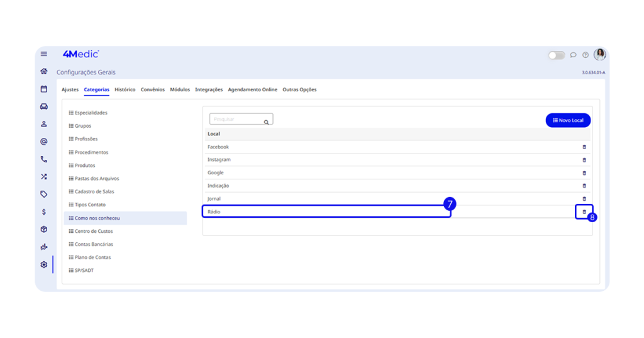This screenshot has width=644, height=338.
Task: Open the Agendamento Online tab
Action: (x=252, y=89)
